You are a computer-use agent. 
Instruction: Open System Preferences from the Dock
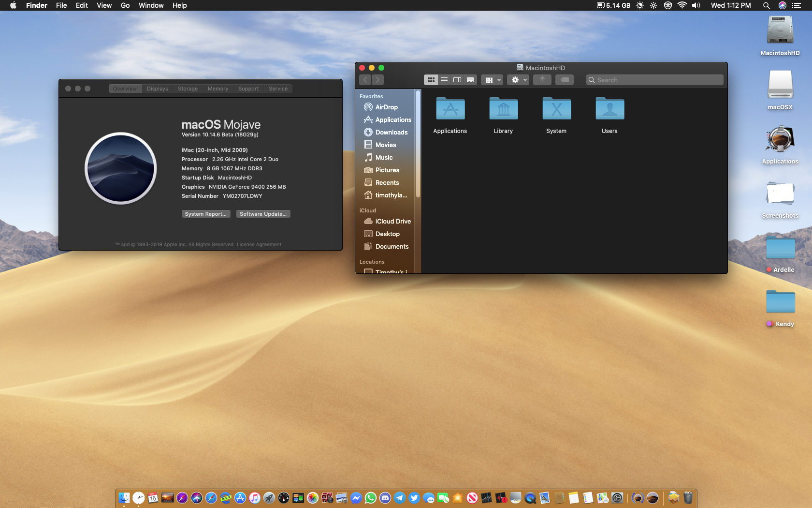617,498
